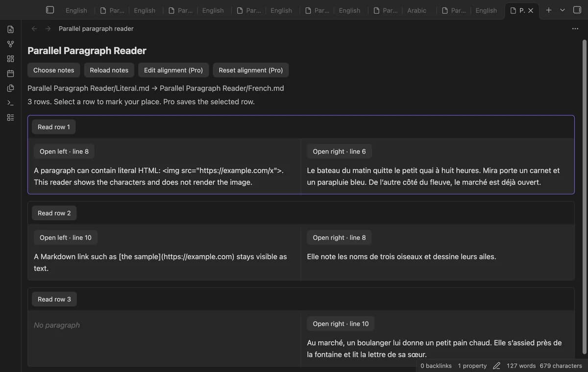Click Edit alignment (Pro) button
588x372 pixels.
coord(173,70)
